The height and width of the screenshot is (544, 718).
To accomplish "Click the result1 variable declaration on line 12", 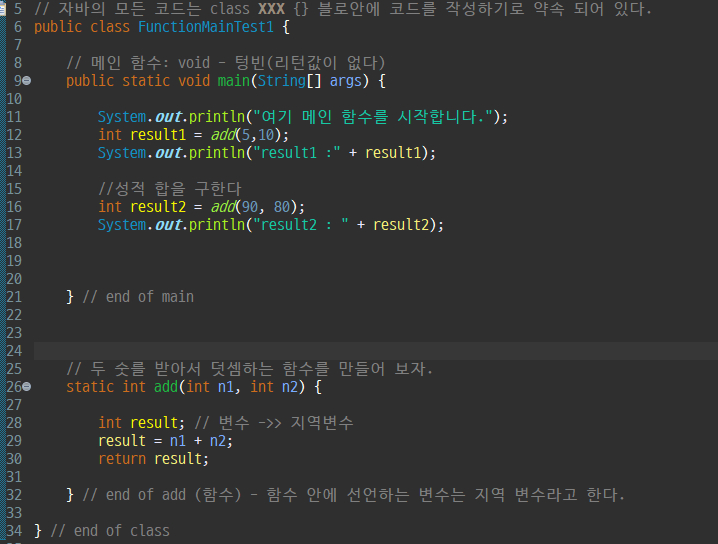I will tap(158, 135).
